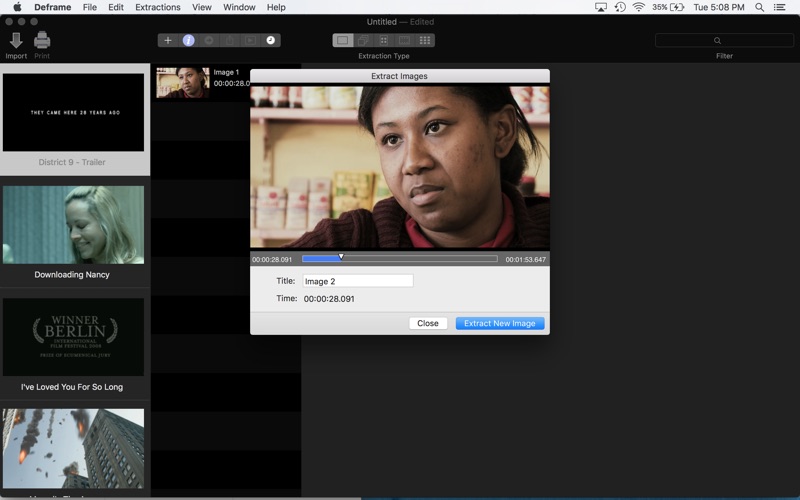
Task: Open the File menu
Action: click(x=90, y=7)
